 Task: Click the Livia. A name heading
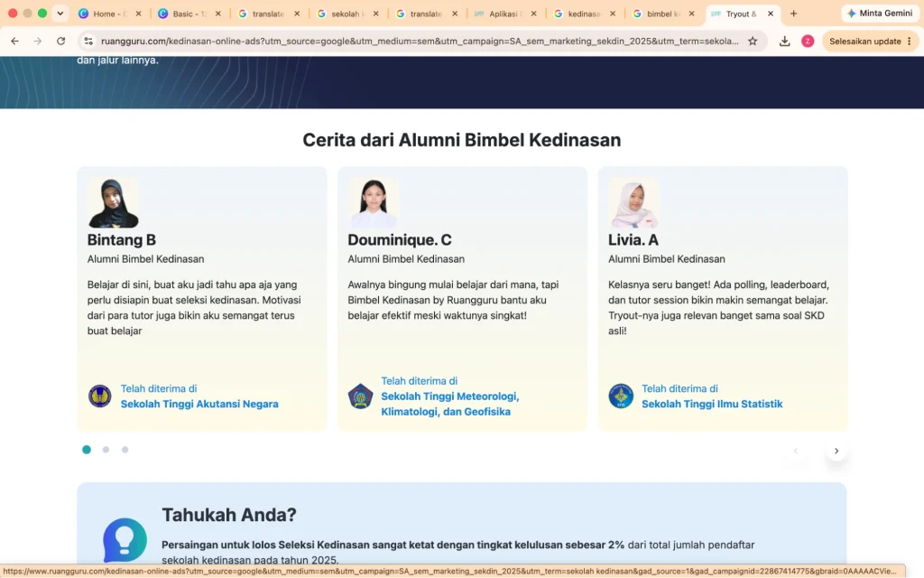633,240
